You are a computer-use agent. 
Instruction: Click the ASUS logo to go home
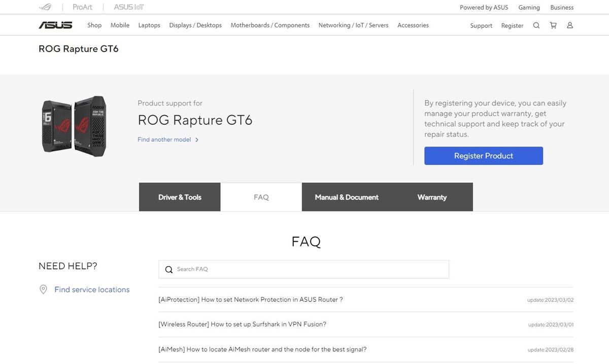point(55,24)
